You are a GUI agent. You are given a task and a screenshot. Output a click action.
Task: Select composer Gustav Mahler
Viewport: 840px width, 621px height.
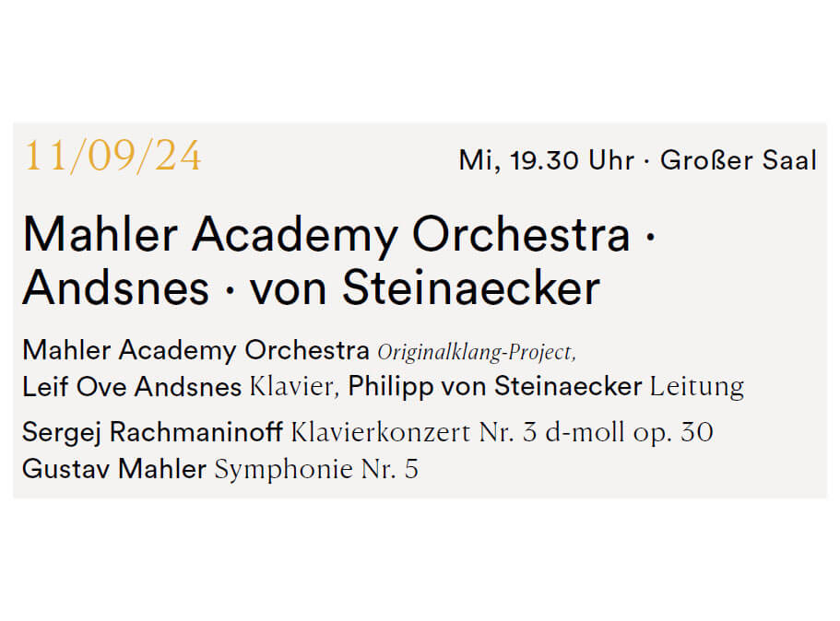point(114,469)
